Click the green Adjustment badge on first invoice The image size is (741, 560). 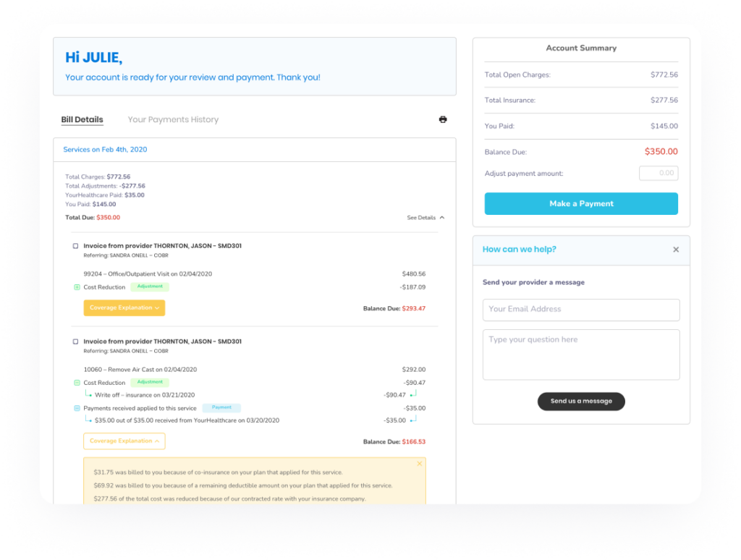click(x=150, y=287)
